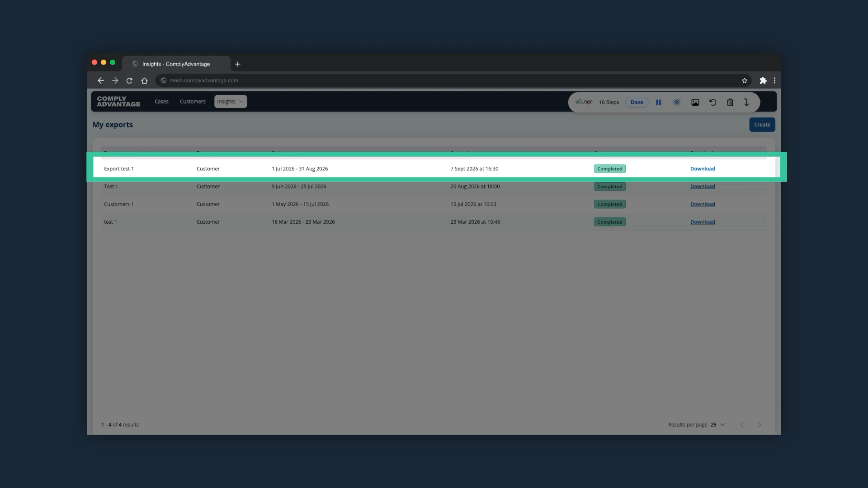Open the browser extensions puzzle icon
Screen dimensions: 868x488
(x=763, y=80)
